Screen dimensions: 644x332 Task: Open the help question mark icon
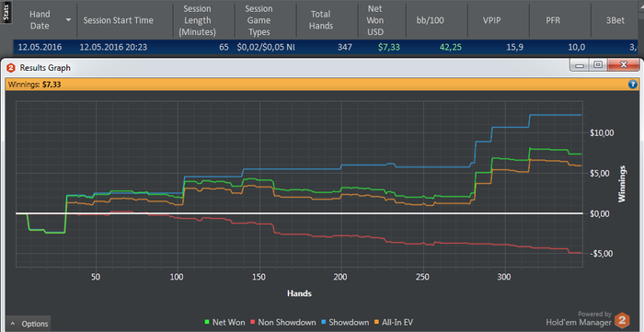click(x=632, y=85)
